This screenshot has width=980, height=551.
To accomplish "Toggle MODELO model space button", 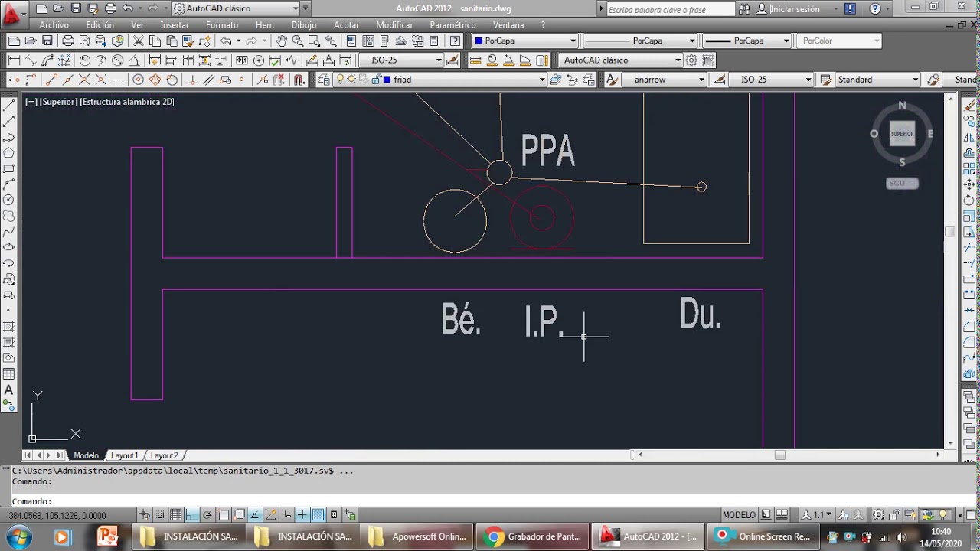I will click(x=739, y=515).
